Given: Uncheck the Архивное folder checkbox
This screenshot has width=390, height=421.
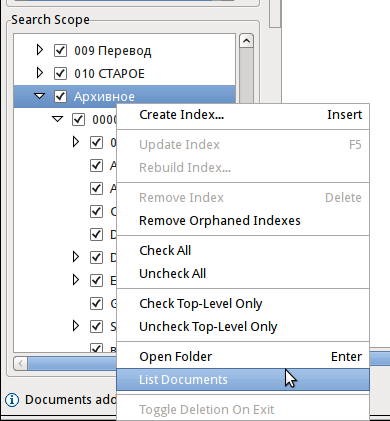Looking at the screenshot, I should [x=60, y=96].
